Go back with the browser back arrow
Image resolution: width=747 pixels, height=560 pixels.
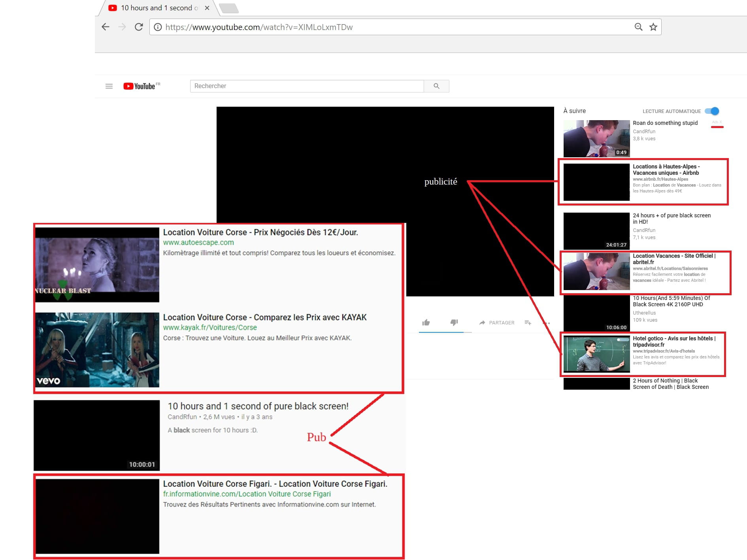[x=106, y=27]
